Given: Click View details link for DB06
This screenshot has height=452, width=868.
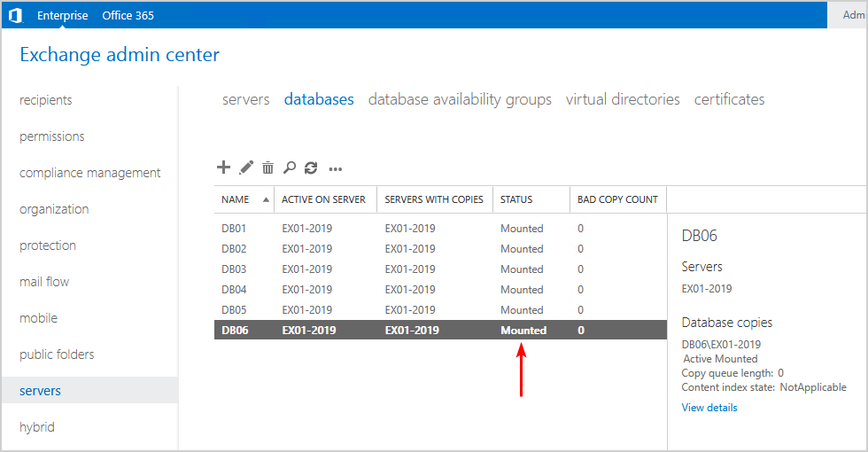Looking at the screenshot, I should (709, 408).
